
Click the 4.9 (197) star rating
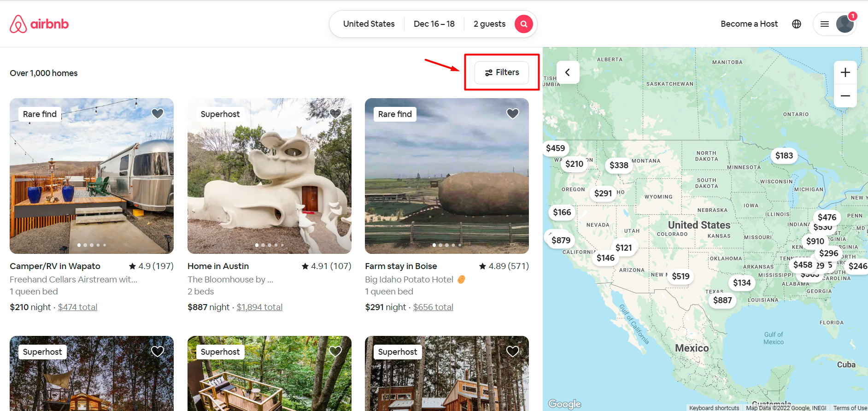click(x=151, y=266)
